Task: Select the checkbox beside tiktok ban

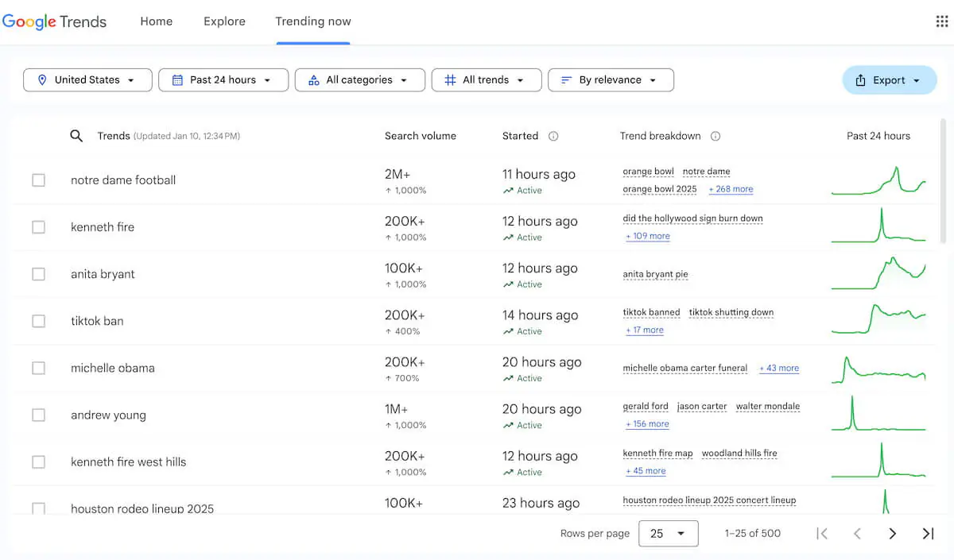Action: [x=38, y=321]
